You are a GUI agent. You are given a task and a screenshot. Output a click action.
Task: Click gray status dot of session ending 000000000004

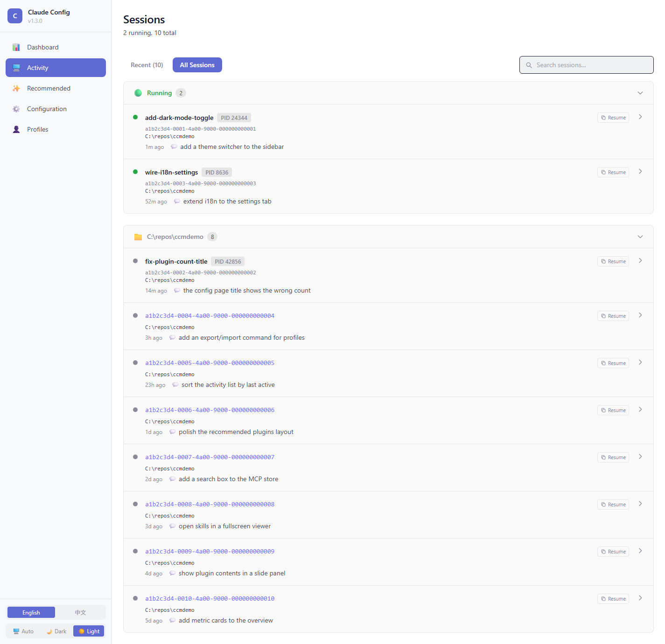pos(135,315)
